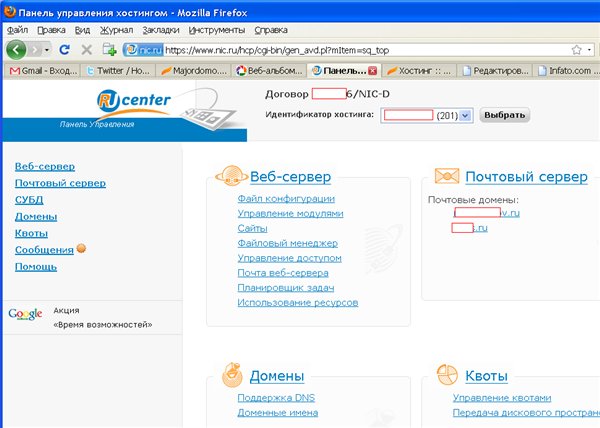This screenshot has height=428, width=600.
Task: Open Файловый менеджер link
Action: [287, 244]
